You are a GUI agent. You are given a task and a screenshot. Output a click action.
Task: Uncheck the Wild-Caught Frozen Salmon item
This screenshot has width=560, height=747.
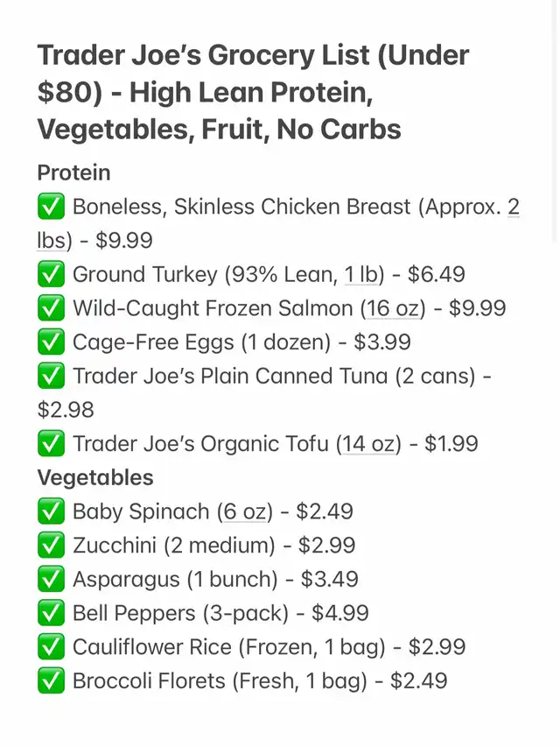50,308
